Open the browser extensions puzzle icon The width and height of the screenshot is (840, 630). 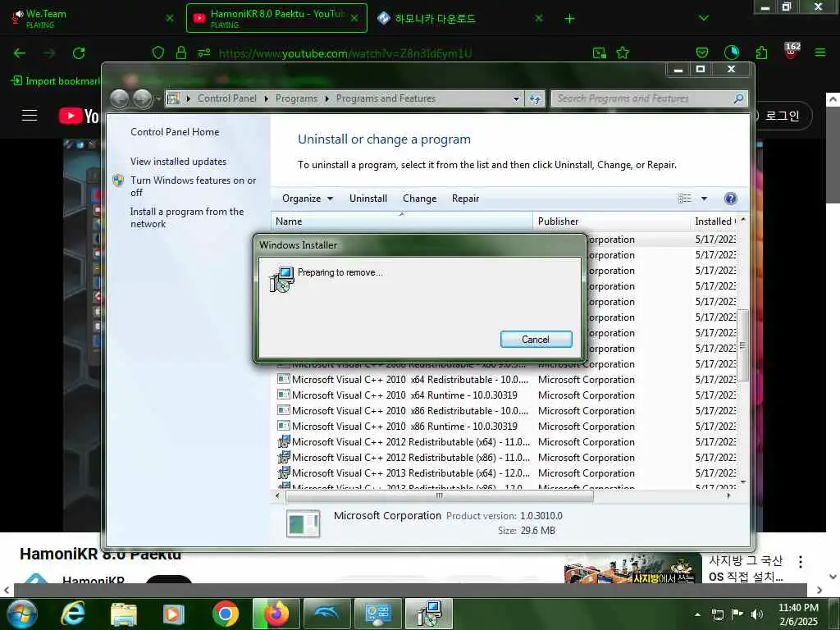pos(761,52)
